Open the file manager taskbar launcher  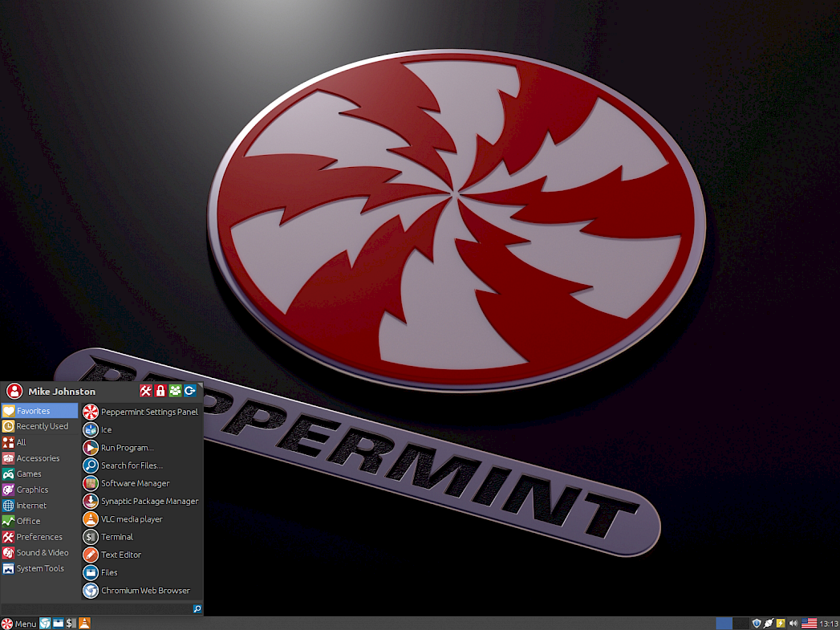pos(58,623)
